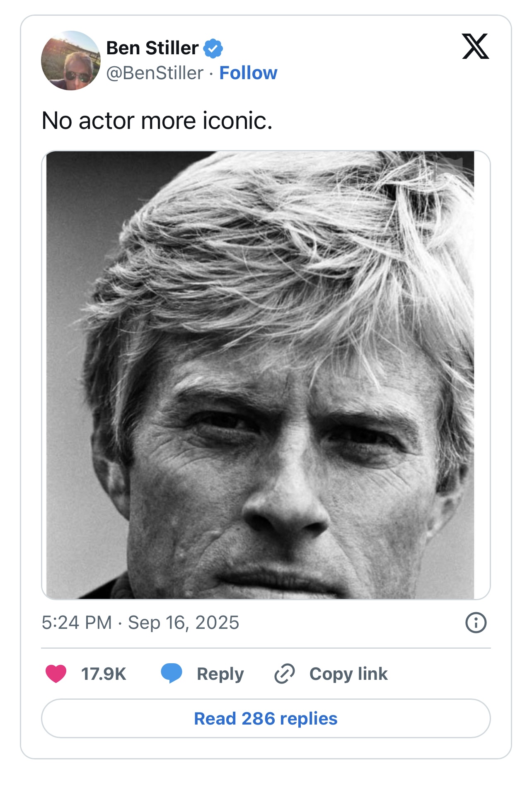Viewport: 532px width, 788px height.
Task: Click the Reply label
Action: click(220, 674)
